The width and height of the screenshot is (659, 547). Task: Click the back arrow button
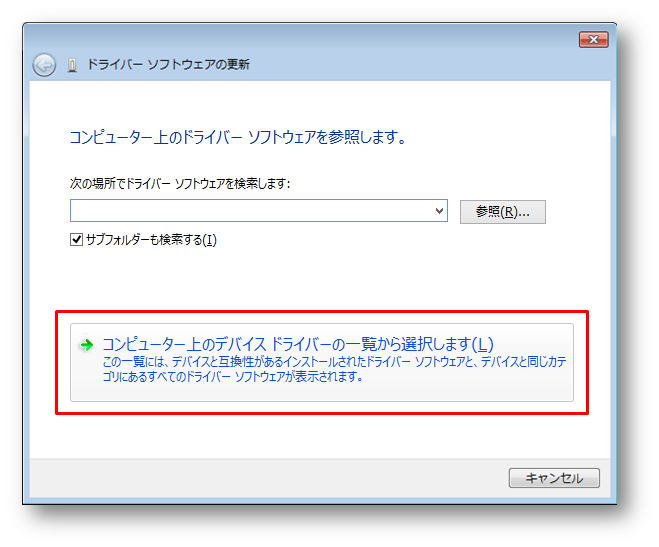(x=44, y=65)
